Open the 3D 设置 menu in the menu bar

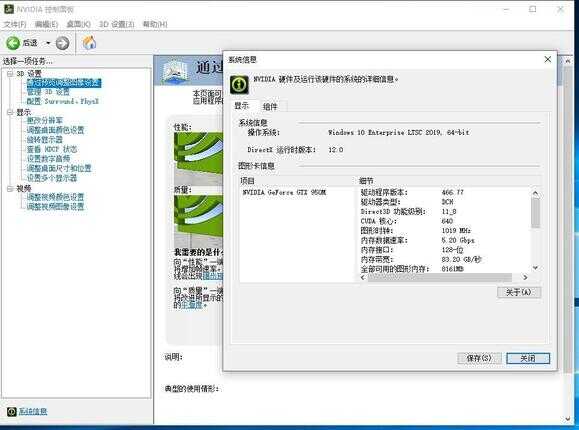[116, 24]
